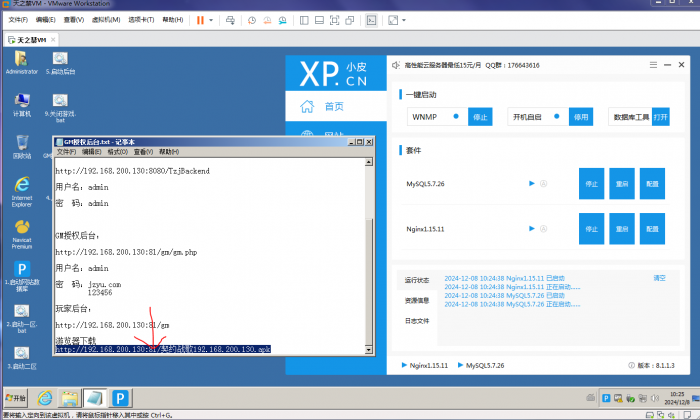
Task: Open the 虚拟机(M) menu
Action: [106, 19]
